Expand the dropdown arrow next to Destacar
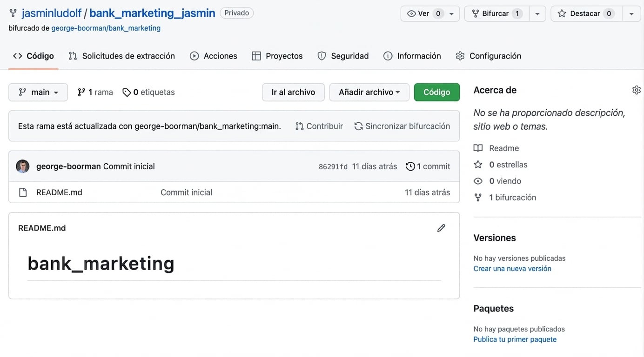Image resolution: width=644 pixels, height=357 pixels. click(631, 13)
